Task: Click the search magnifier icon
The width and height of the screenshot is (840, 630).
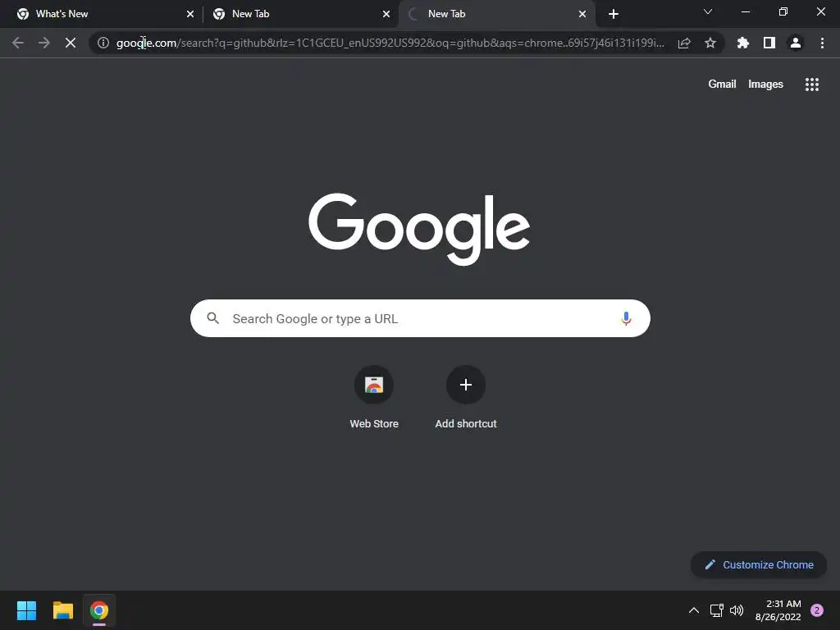Action: coord(213,318)
